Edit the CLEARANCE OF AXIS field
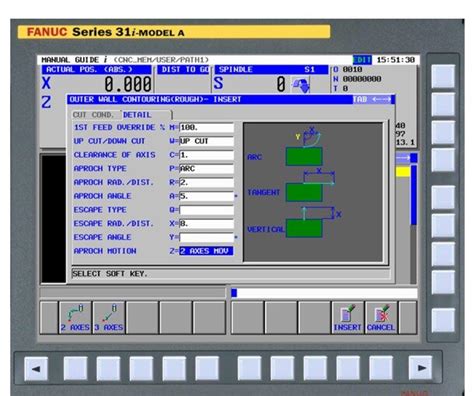Screen dimensions: 474x396 (206, 155)
